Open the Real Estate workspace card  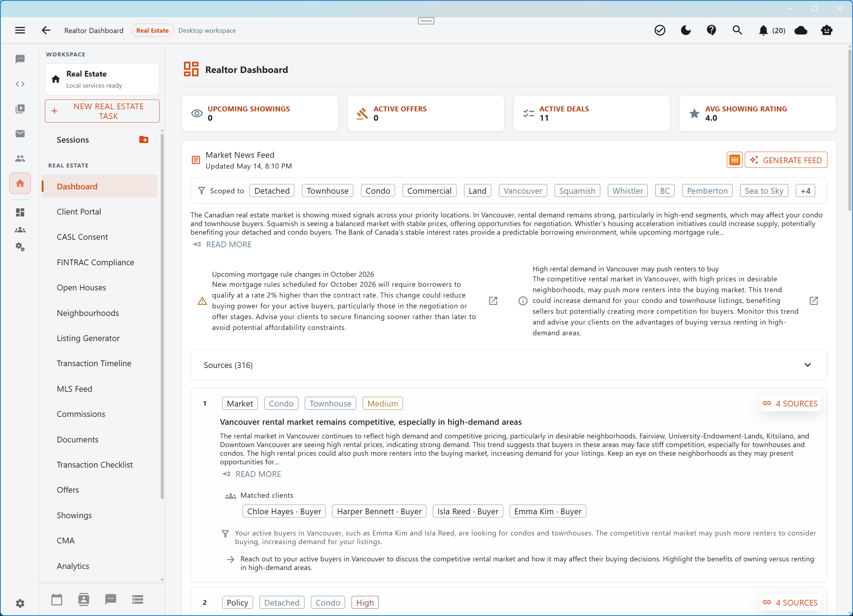(102, 79)
